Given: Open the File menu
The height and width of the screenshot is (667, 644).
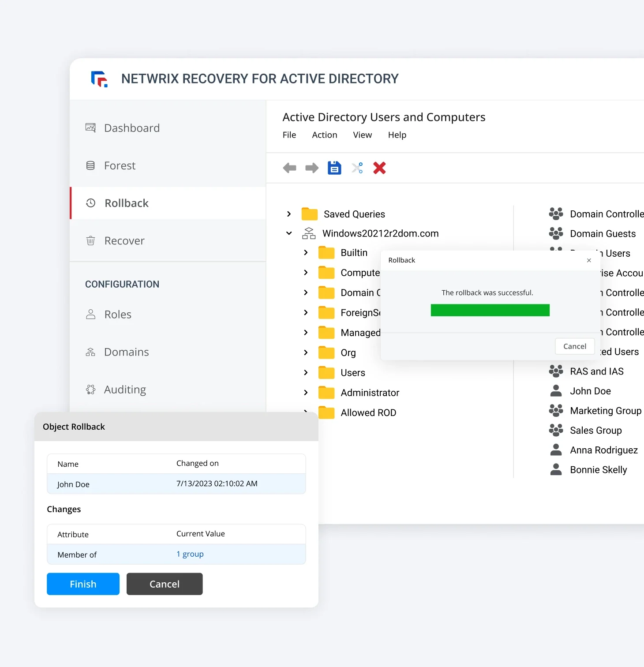Looking at the screenshot, I should click(289, 135).
